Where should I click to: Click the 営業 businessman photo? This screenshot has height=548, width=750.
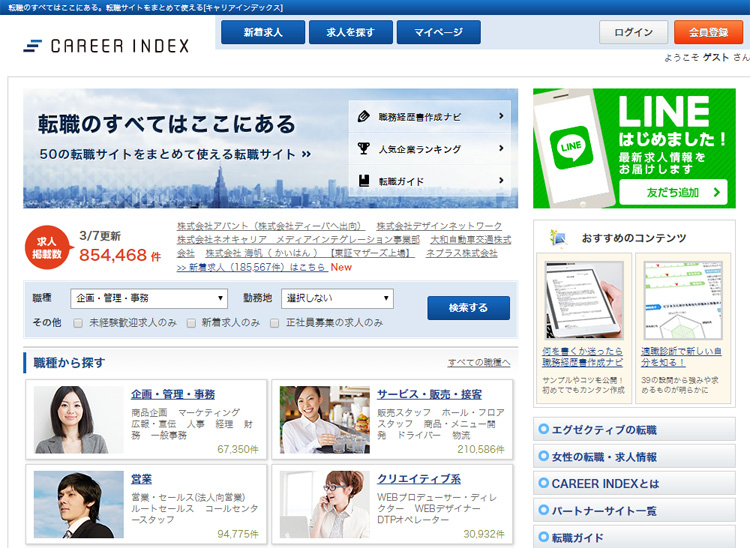[x=78, y=504]
